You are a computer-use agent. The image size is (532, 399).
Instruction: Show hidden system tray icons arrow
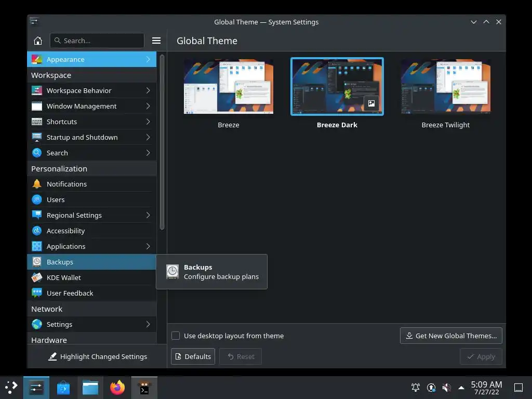point(461,388)
